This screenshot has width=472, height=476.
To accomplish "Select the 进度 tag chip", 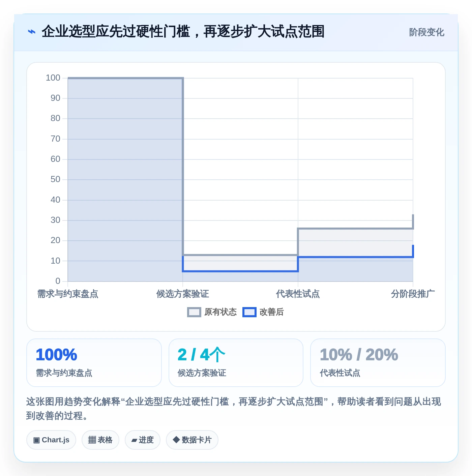I will (143, 440).
